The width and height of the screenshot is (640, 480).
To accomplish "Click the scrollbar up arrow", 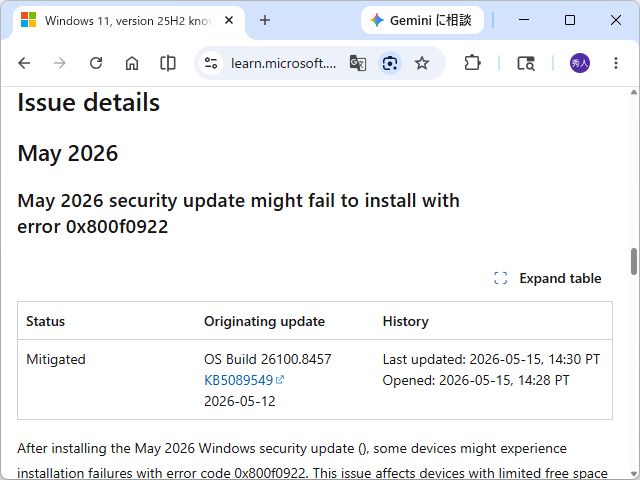I will coord(633,92).
